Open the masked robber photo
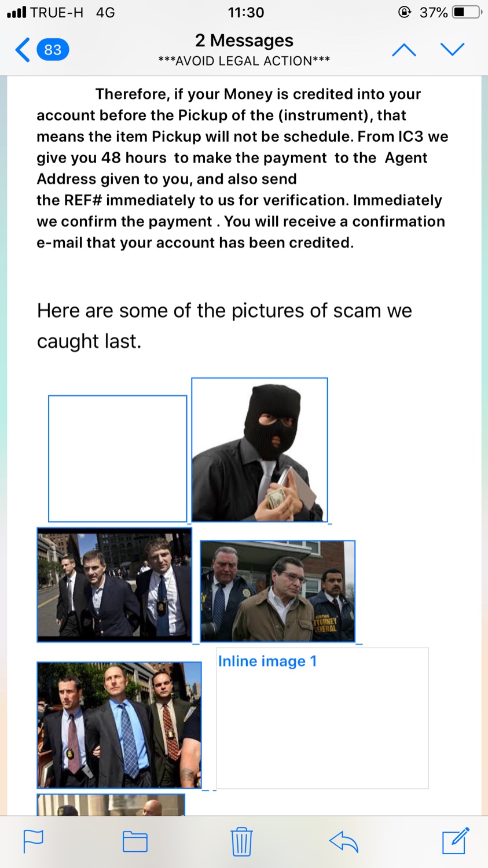The image size is (488, 868). click(259, 450)
